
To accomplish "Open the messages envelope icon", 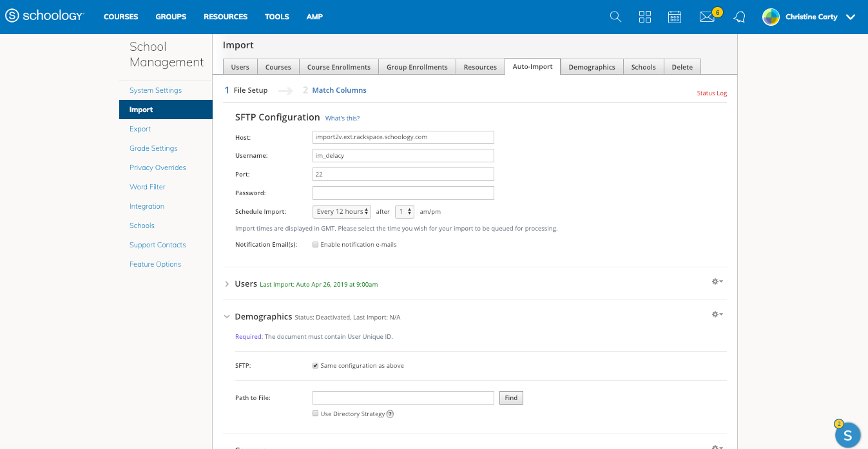I will point(707,17).
